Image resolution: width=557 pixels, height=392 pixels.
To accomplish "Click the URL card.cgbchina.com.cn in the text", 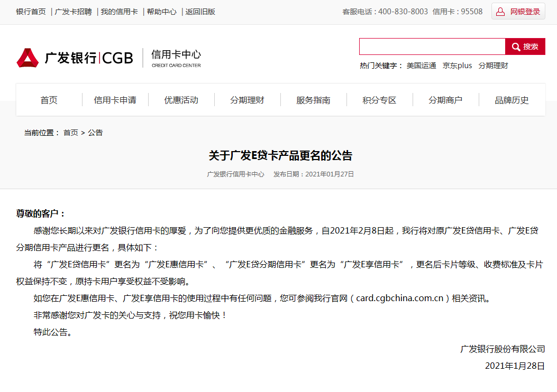I will click(x=400, y=298).
